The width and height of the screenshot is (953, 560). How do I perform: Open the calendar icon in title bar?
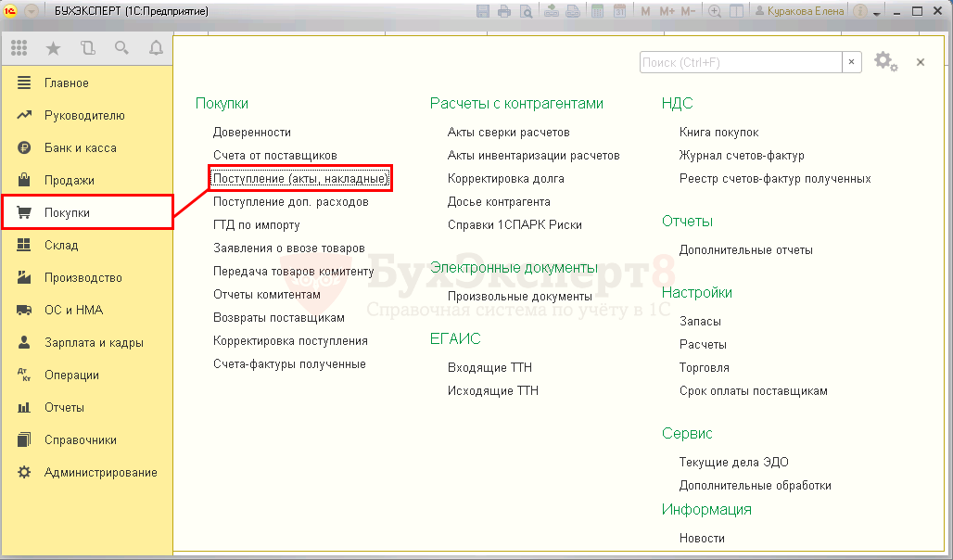pyautogui.click(x=620, y=12)
